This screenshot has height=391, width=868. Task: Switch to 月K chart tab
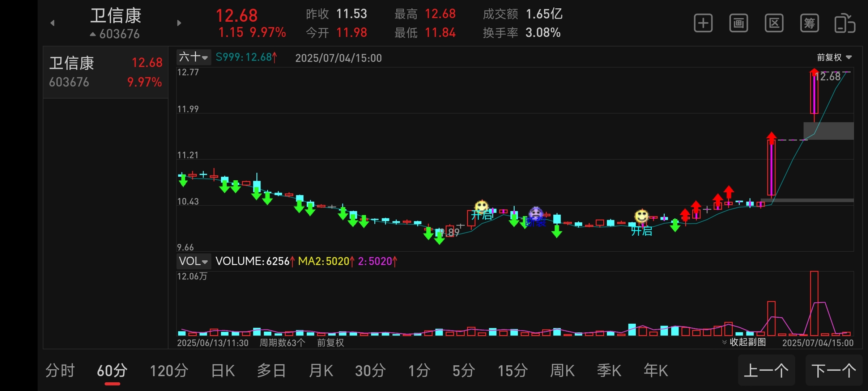point(321,370)
